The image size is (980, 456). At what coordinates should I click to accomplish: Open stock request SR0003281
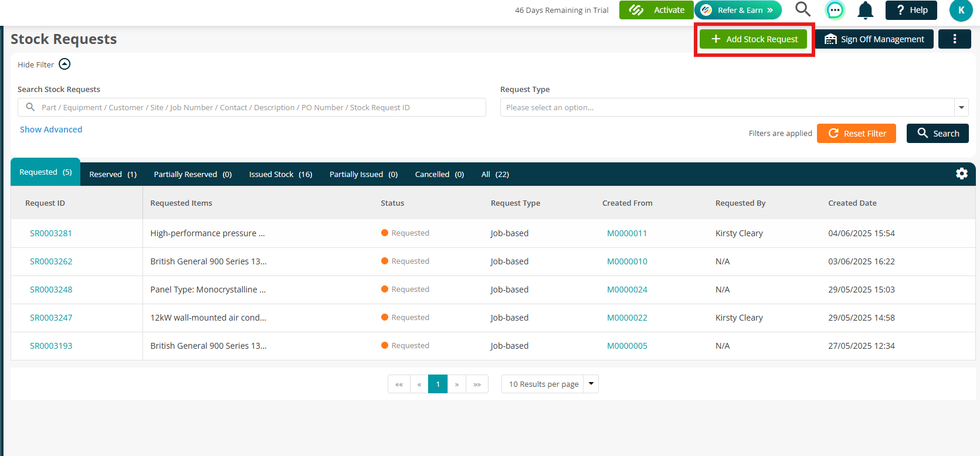coord(51,233)
